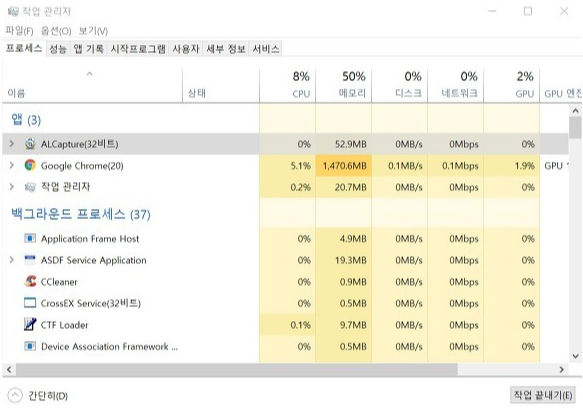Screen dimensions: 583x412
Task: Click Chrome CPU value 5.1%
Action: coord(300,165)
